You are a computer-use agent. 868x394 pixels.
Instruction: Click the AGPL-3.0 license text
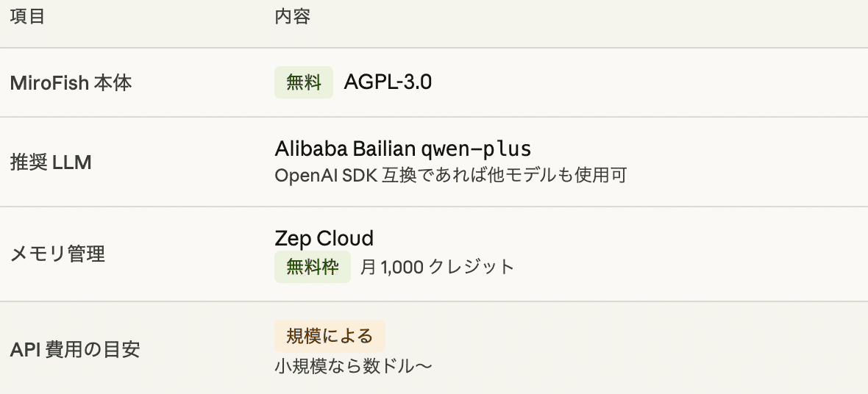point(388,82)
